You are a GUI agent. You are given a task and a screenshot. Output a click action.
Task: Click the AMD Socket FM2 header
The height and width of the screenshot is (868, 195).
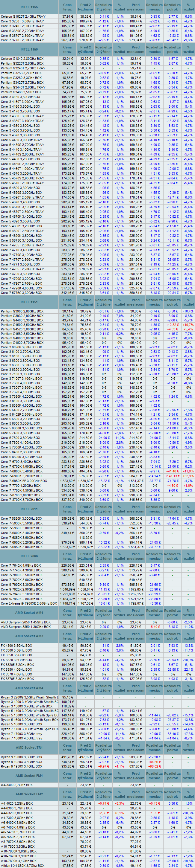click(x=29, y=794)
